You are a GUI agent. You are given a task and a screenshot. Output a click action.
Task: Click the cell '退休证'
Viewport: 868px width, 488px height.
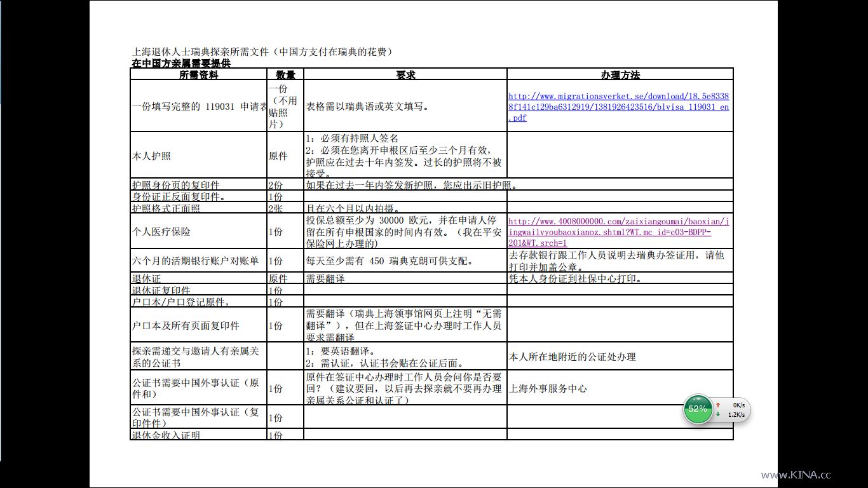coord(198,278)
